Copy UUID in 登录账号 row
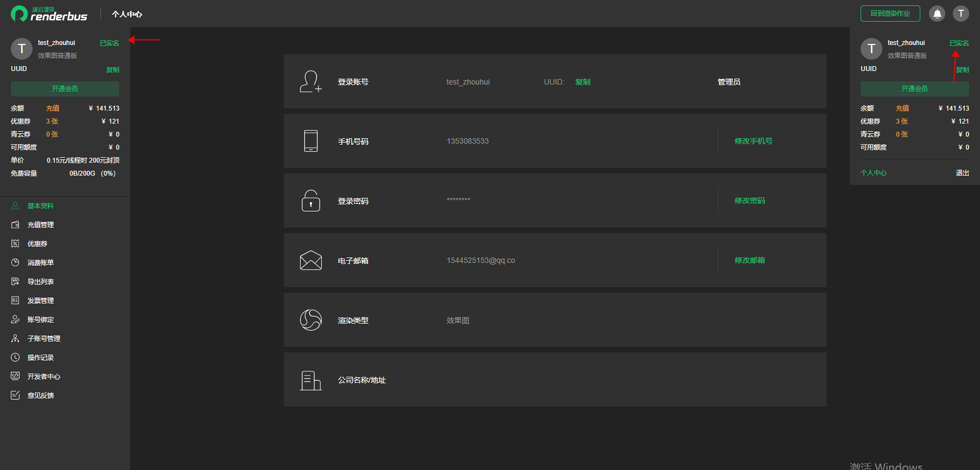This screenshot has height=470, width=980. pyautogui.click(x=583, y=82)
